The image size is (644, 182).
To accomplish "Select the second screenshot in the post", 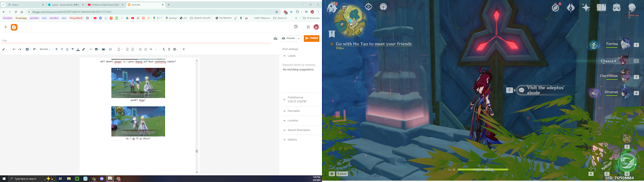I will click(138, 121).
